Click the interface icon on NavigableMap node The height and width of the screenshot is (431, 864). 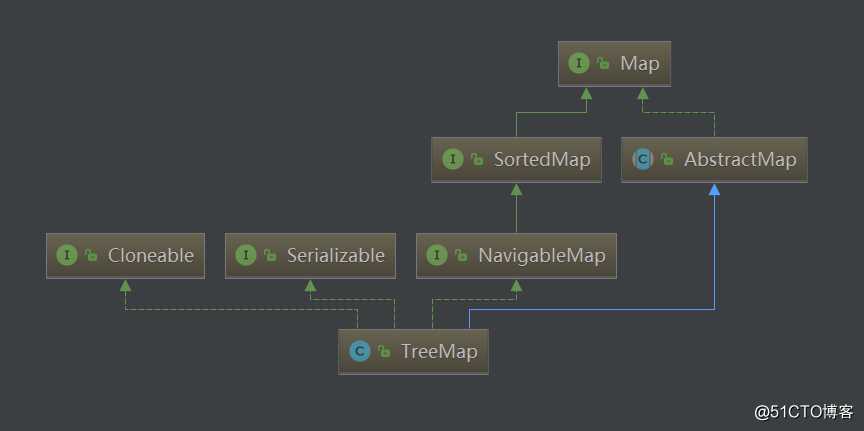[x=437, y=256]
